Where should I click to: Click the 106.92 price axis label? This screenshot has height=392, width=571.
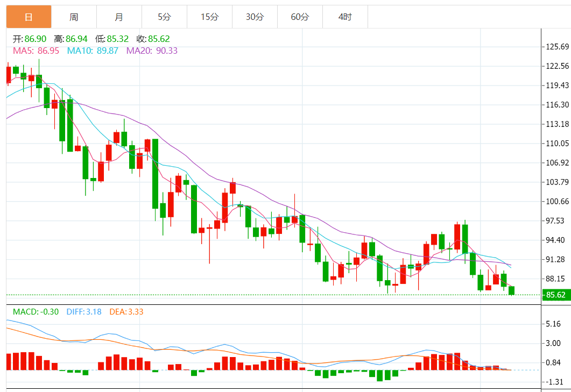557,163
